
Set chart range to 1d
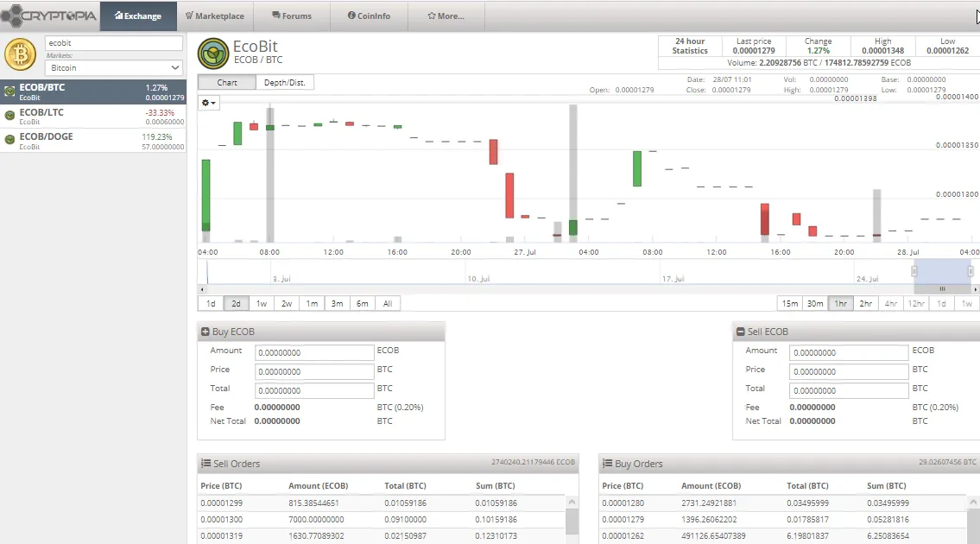point(211,303)
